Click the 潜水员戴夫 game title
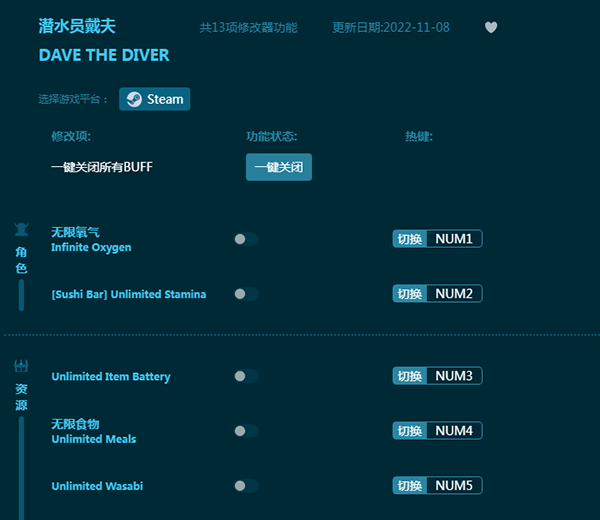The width and height of the screenshot is (600, 520). point(77,26)
